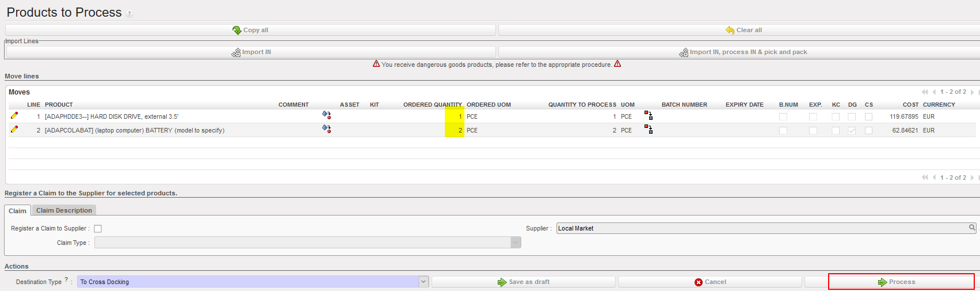The image size is (980, 291).
Task: Click the gear icon on Import IN
Action: click(236, 52)
